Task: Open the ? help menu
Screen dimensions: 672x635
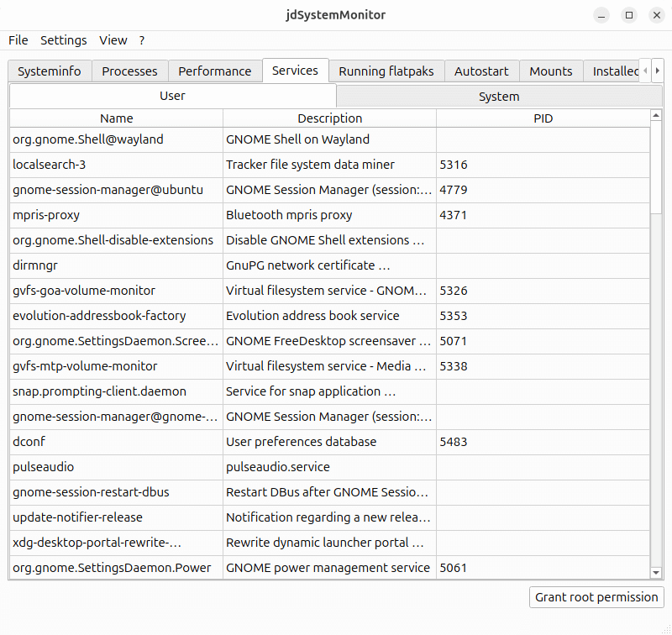Action: (142, 40)
